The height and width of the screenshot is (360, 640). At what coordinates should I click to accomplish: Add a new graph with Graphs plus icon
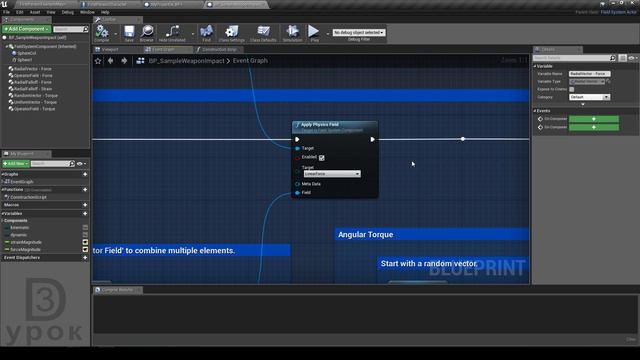85,174
